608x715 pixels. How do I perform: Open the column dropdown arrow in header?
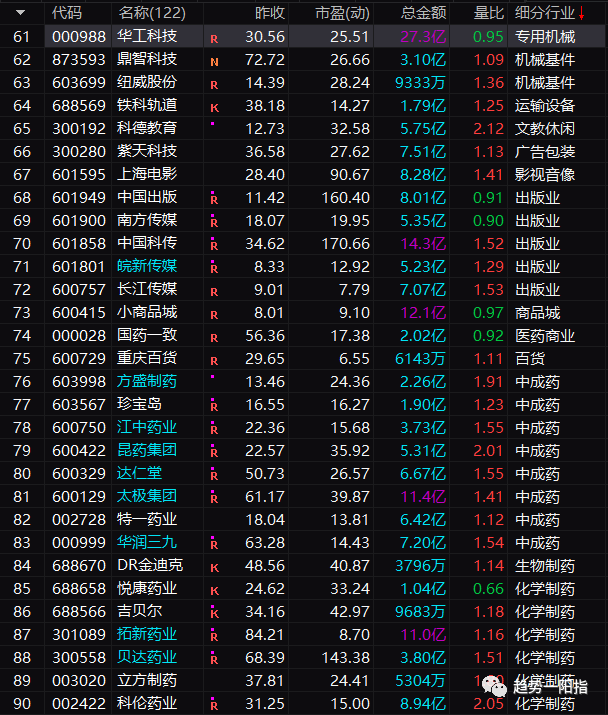click(21, 13)
